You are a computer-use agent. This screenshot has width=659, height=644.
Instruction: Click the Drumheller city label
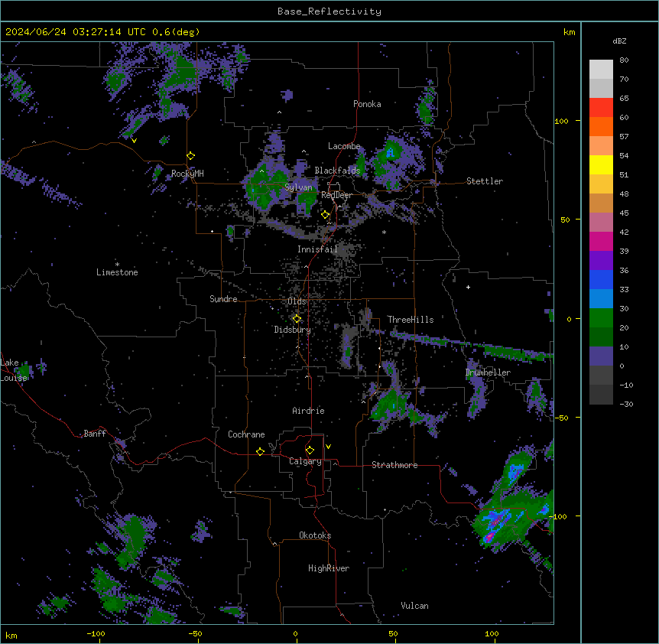point(488,372)
